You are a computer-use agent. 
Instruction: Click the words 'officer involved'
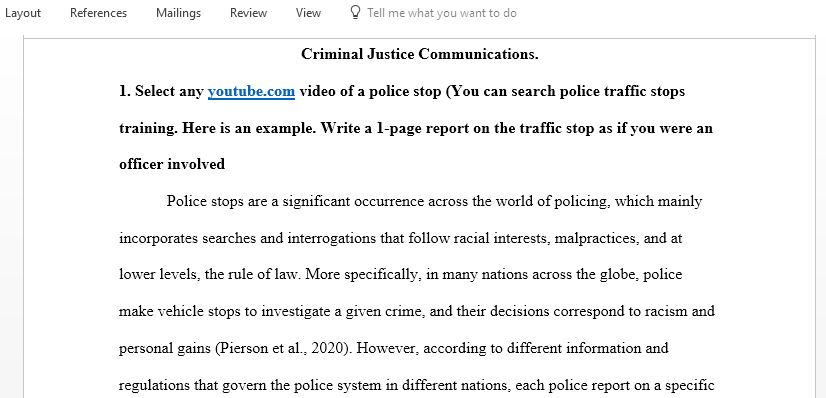[x=172, y=164]
